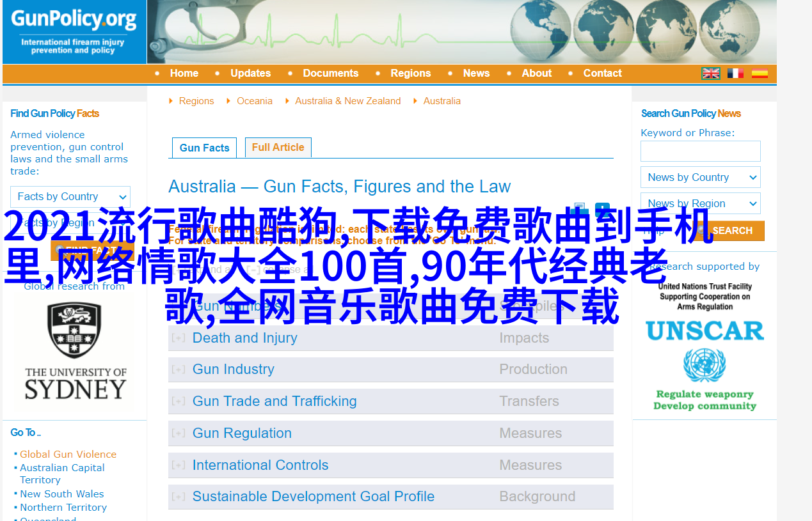
Task: Open the Death and Injury link
Action: (245, 338)
